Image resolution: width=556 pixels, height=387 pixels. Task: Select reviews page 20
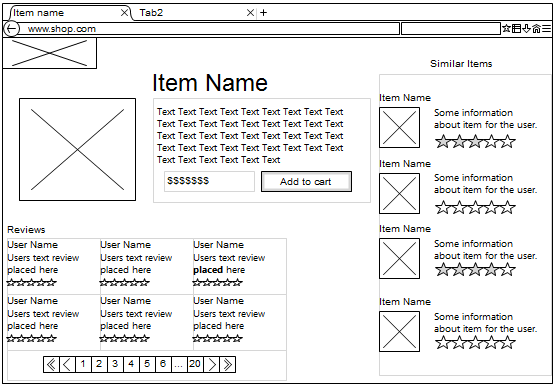coord(195,364)
